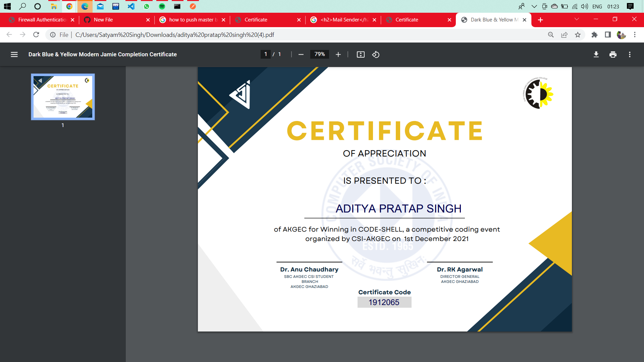Bookmark this page with star icon
This screenshot has height=362, width=644.
point(578,35)
